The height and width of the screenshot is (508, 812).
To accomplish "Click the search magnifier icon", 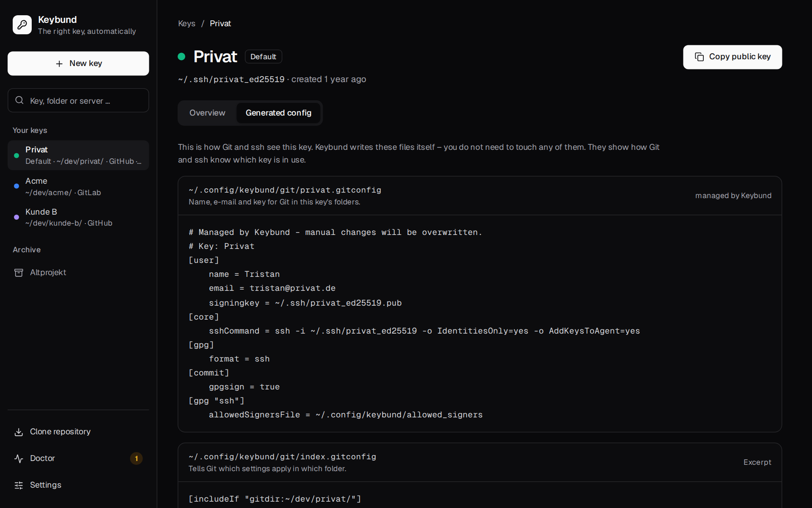I will click(19, 100).
